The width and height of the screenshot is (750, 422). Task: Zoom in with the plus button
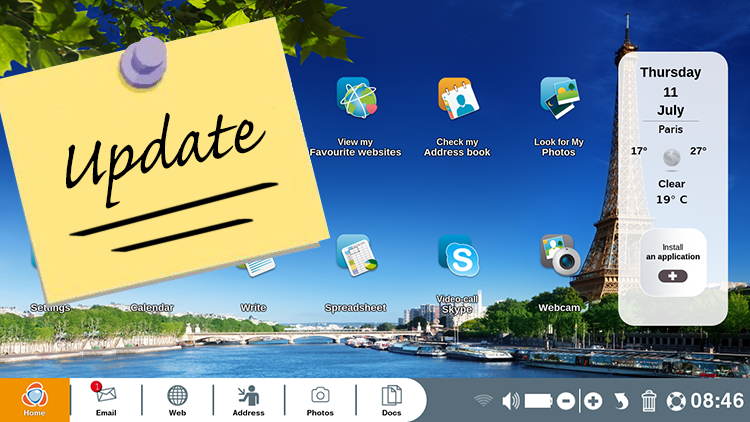(x=593, y=401)
